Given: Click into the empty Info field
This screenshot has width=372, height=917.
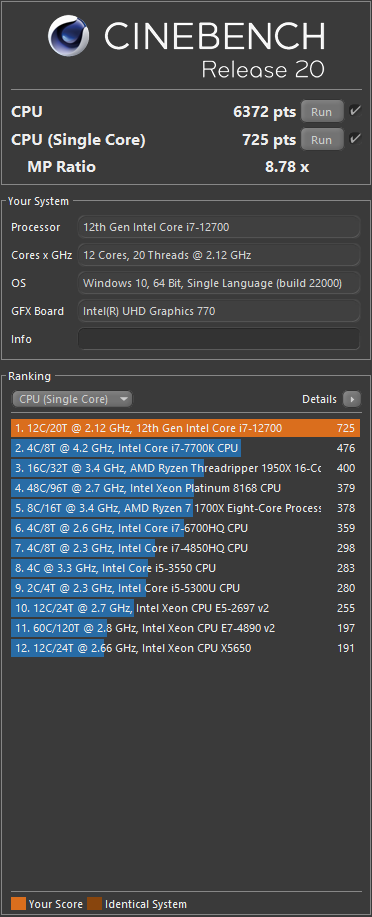Looking at the screenshot, I should click(219, 339).
